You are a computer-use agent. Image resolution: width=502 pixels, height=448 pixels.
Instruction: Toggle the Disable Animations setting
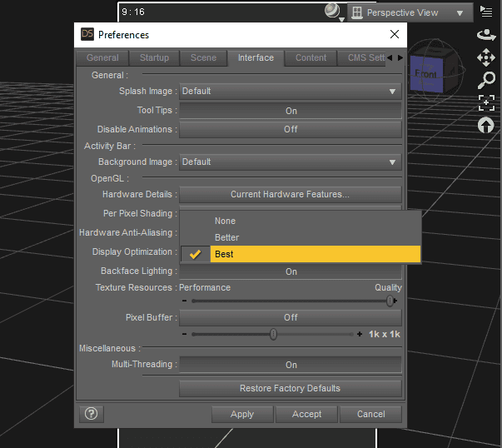[291, 130]
